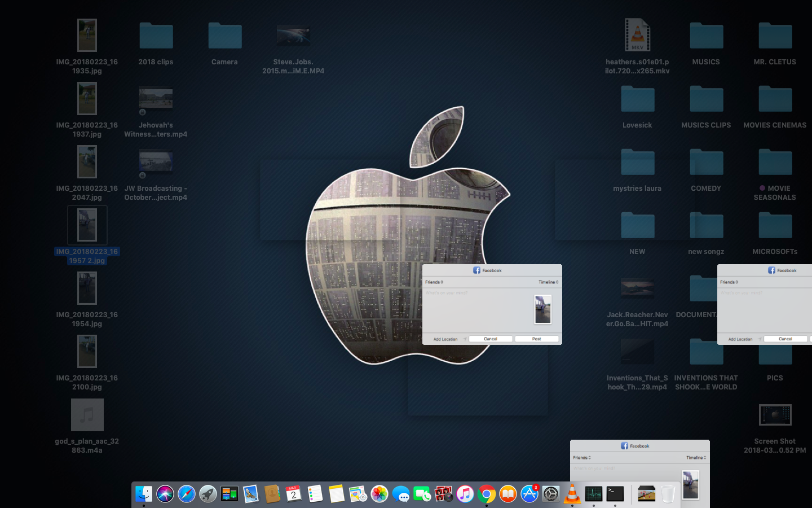Select Jehovah's Witness mp4 video file
The width and height of the screenshot is (812, 508).
pyautogui.click(x=156, y=99)
